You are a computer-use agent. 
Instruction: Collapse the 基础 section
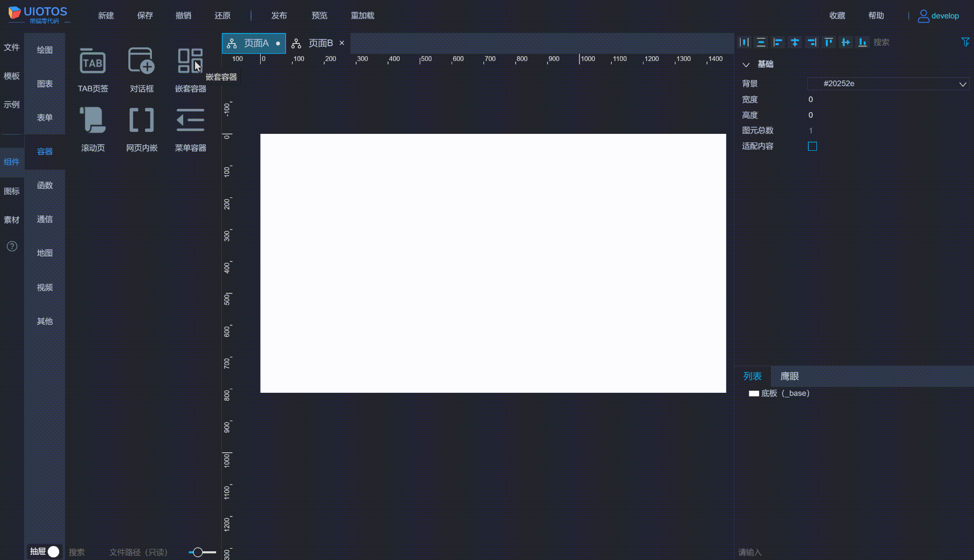tap(746, 65)
